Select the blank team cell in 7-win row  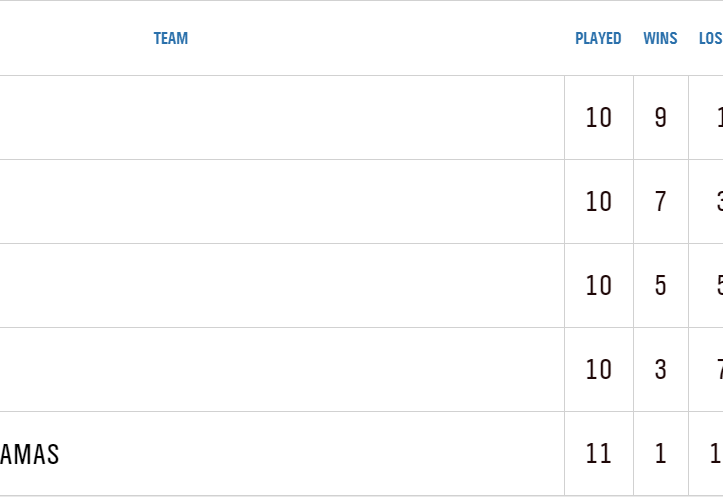coord(280,201)
